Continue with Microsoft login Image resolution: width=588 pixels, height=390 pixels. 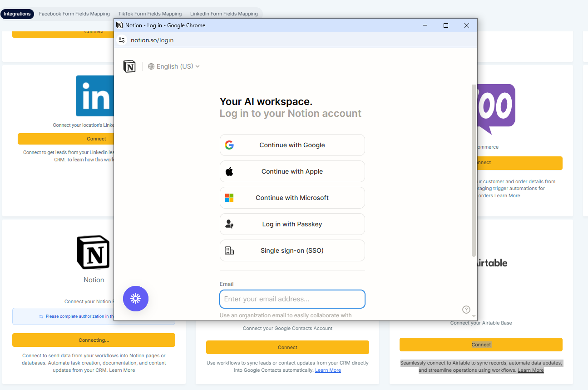coord(292,198)
